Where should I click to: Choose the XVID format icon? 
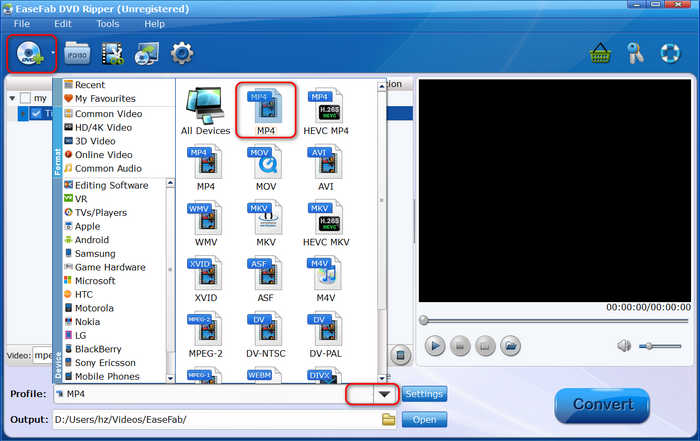click(x=206, y=279)
